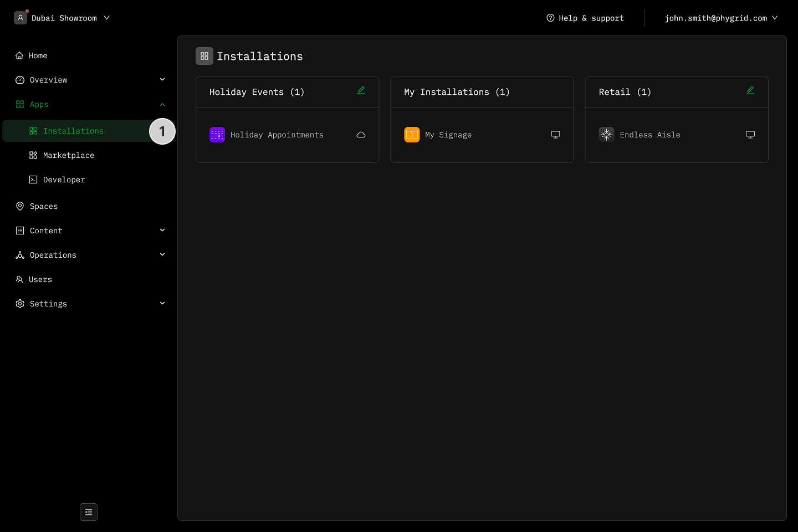Navigate to Spaces in the sidebar
Image resolution: width=798 pixels, height=532 pixels.
click(x=43, y=206)
